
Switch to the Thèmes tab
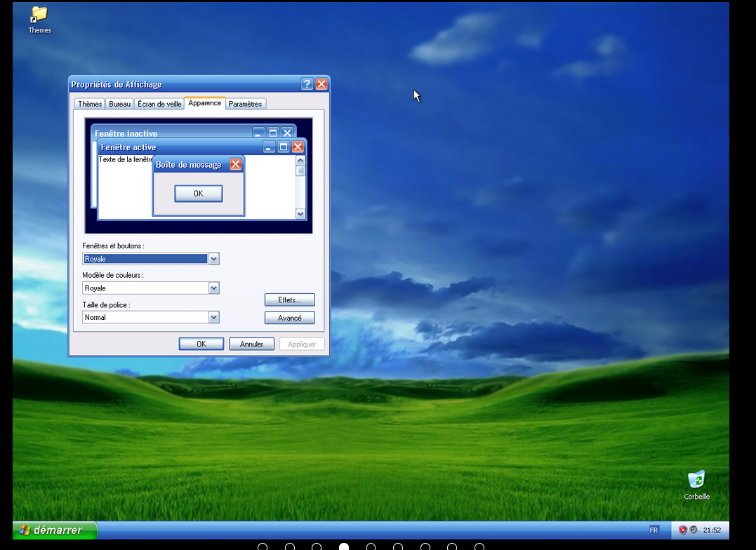[x=90, y=104]
